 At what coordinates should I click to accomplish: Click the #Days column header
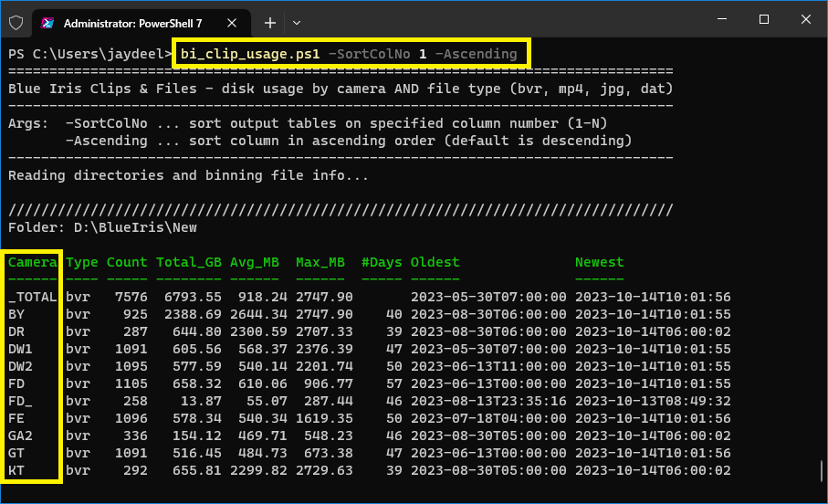[382, 263]
